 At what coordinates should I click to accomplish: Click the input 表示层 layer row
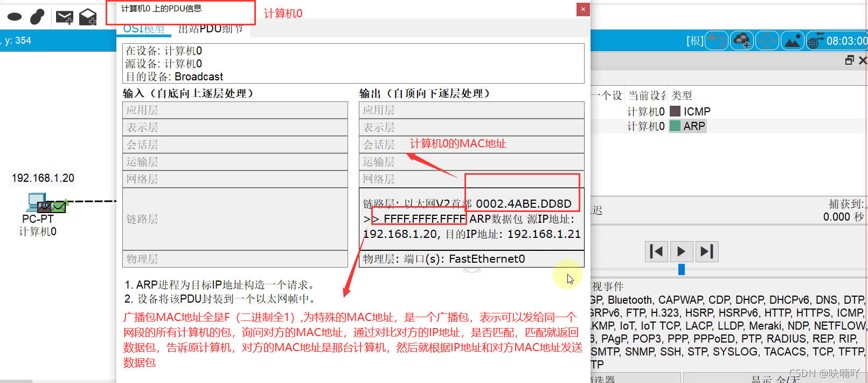(x=235, y=127)
